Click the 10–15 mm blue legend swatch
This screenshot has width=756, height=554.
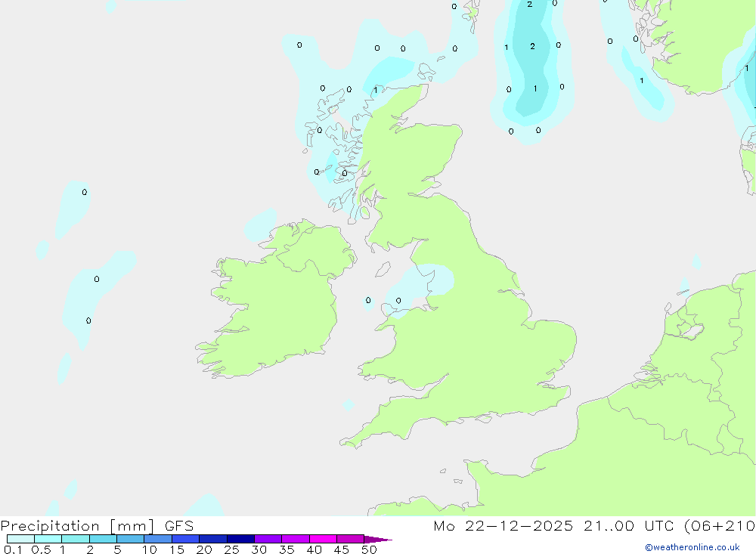[158, 539]
